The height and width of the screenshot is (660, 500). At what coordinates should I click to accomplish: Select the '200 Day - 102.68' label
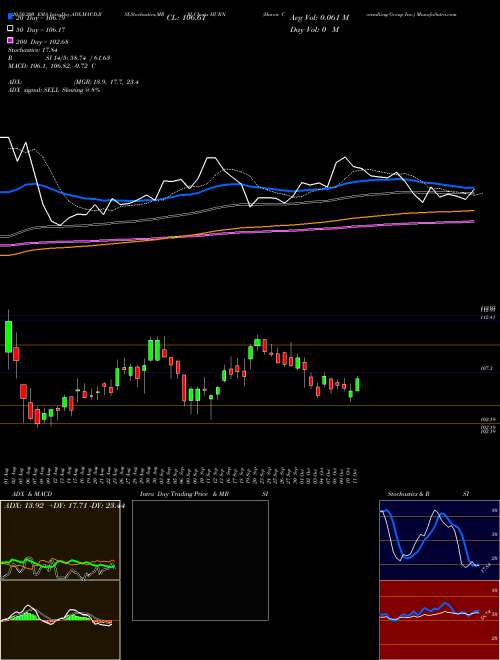[x=43, y=42]
